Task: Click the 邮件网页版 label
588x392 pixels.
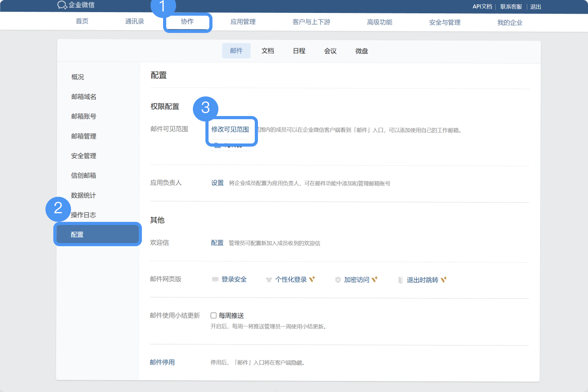Action: 166,279
